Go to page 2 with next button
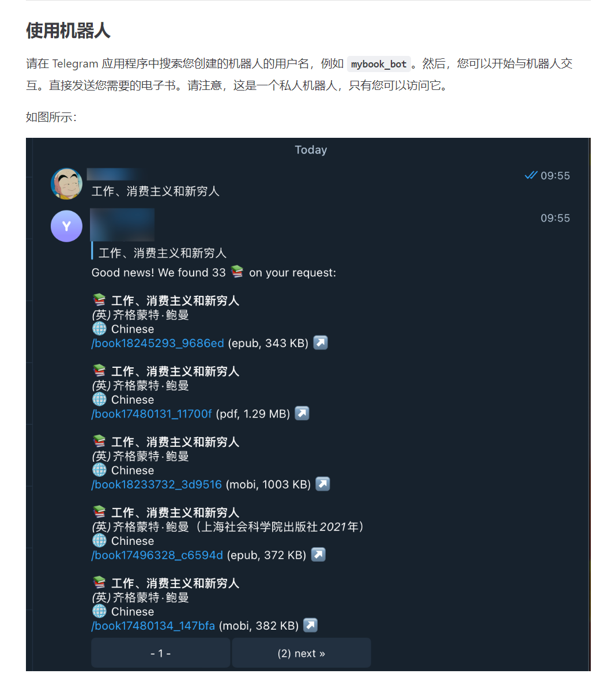This screenshot has width=607, height=700. coord(301,653)
